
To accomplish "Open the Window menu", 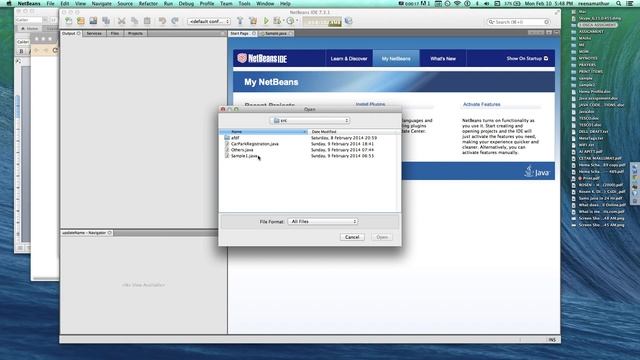I will click(265, 3).
